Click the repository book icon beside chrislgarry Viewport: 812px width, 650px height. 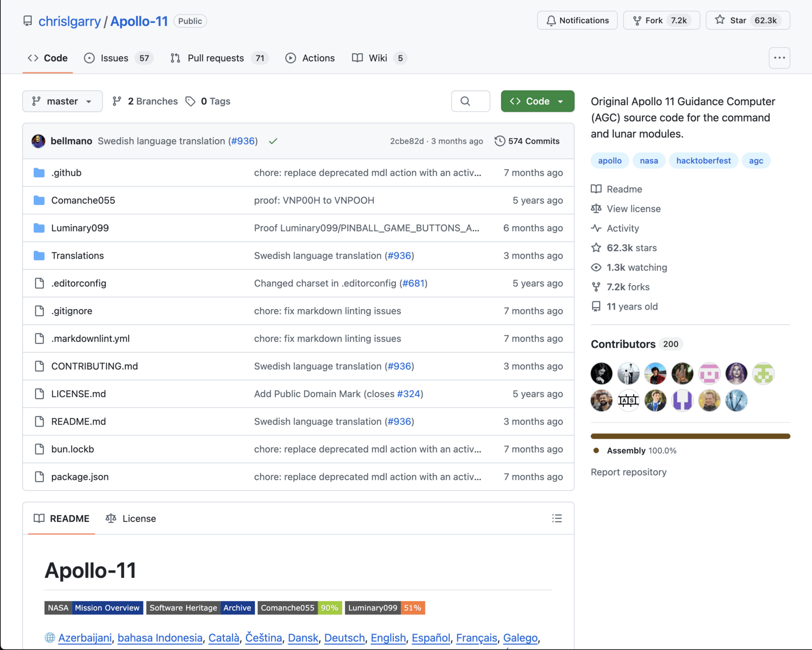[27, 21]
